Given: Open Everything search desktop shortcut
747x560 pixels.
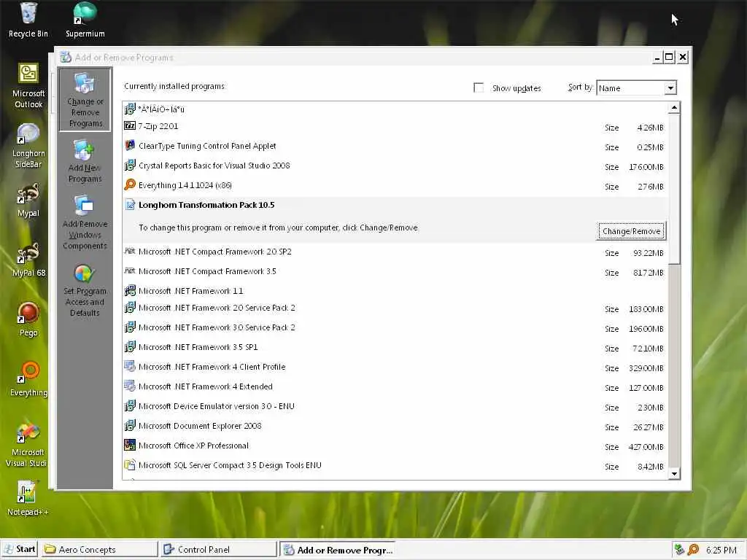Looking at the screenshot, I should click(x=28, y=379).
